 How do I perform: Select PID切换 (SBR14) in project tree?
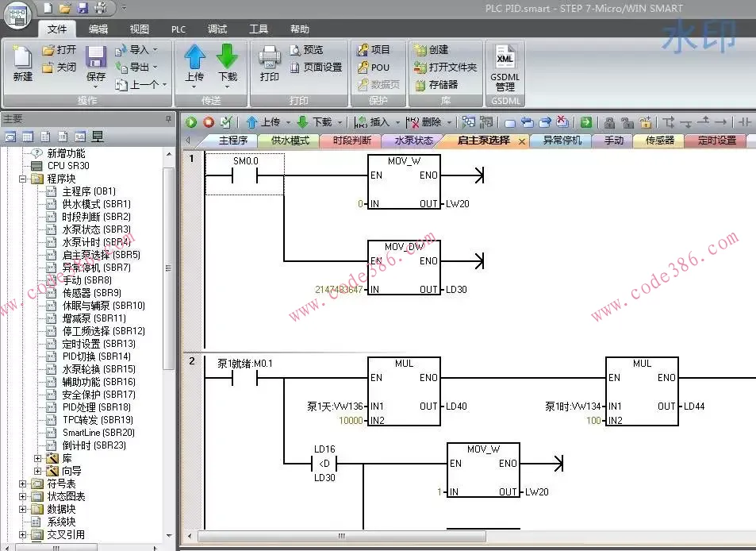[x=97, y=356]
